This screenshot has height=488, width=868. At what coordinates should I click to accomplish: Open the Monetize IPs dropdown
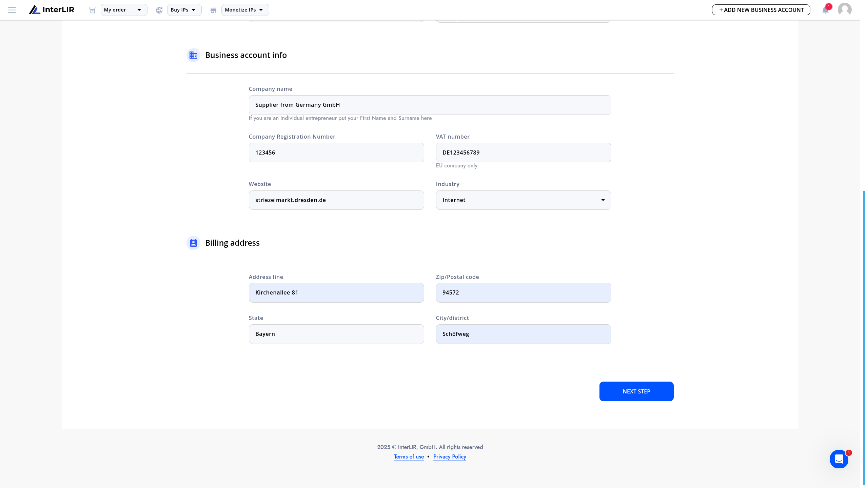point(245,10)
